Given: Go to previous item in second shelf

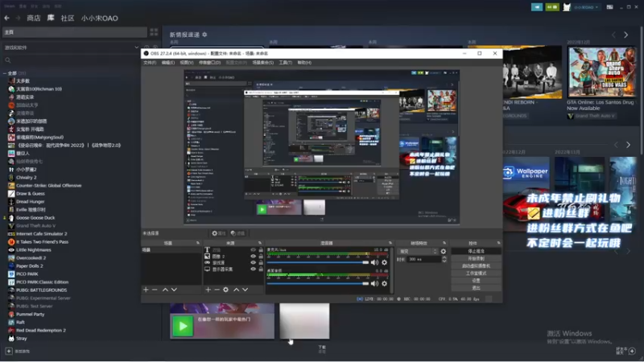Looking at the screenshot, I should 616,145.
